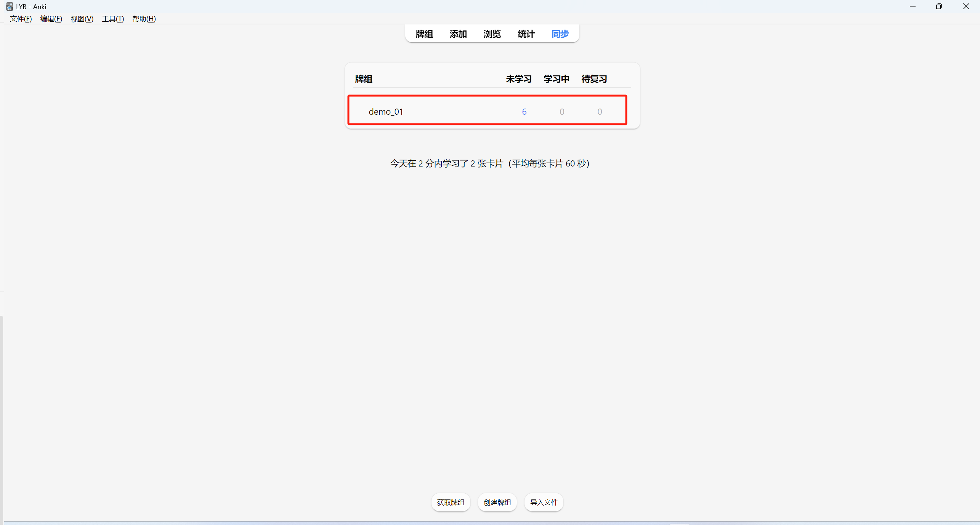980x525 pixels.
Task: Go to the 牌组 decks view
Action: pos(424,34)
